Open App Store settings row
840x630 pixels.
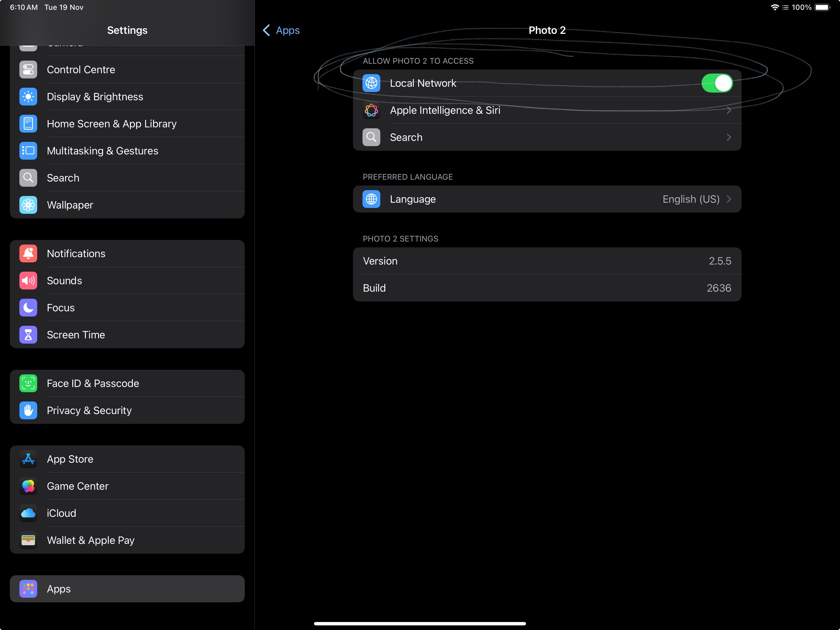(x=127, y=459)
